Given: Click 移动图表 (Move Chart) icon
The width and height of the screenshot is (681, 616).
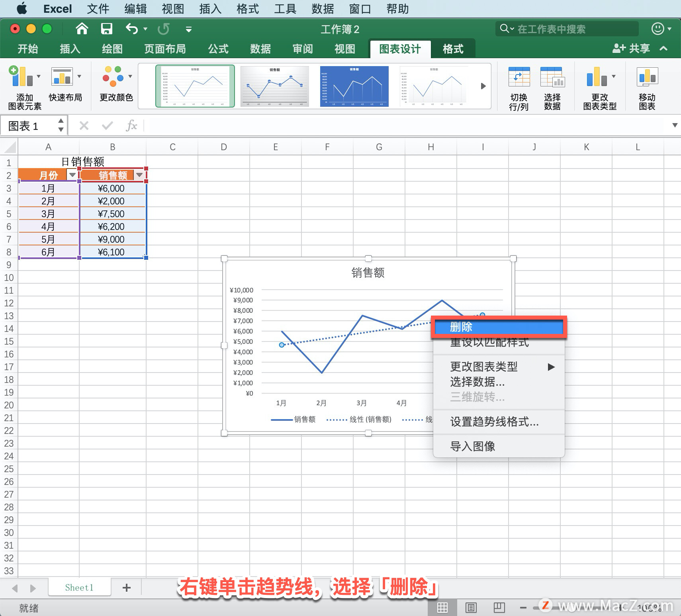Looking at the screenshot, I should click(x=647, y=88).
